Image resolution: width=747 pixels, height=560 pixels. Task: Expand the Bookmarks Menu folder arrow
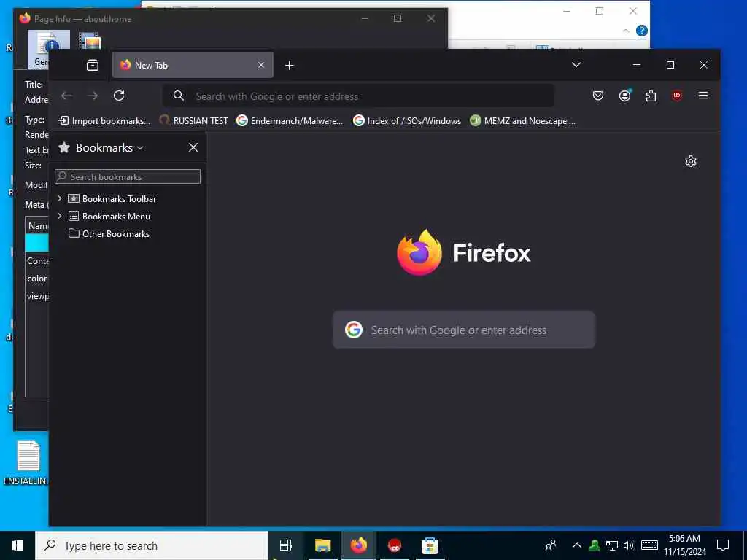(x=60, y=216)
